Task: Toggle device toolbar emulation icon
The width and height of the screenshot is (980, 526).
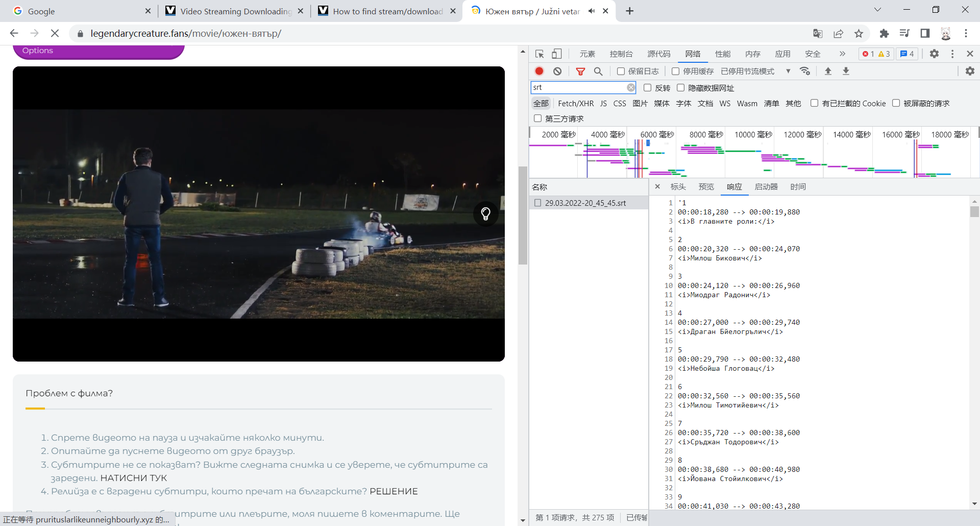Action: pos(557,54)
